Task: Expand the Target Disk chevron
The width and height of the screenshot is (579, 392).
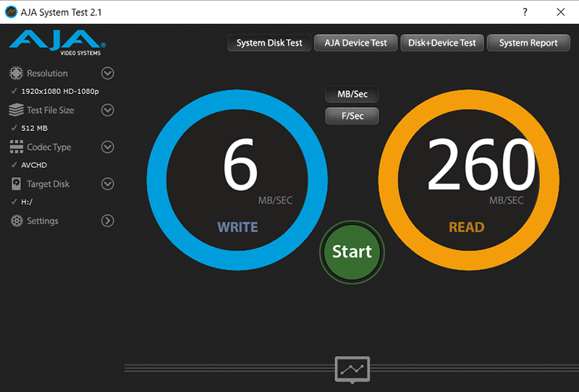Action: (107, 184)
